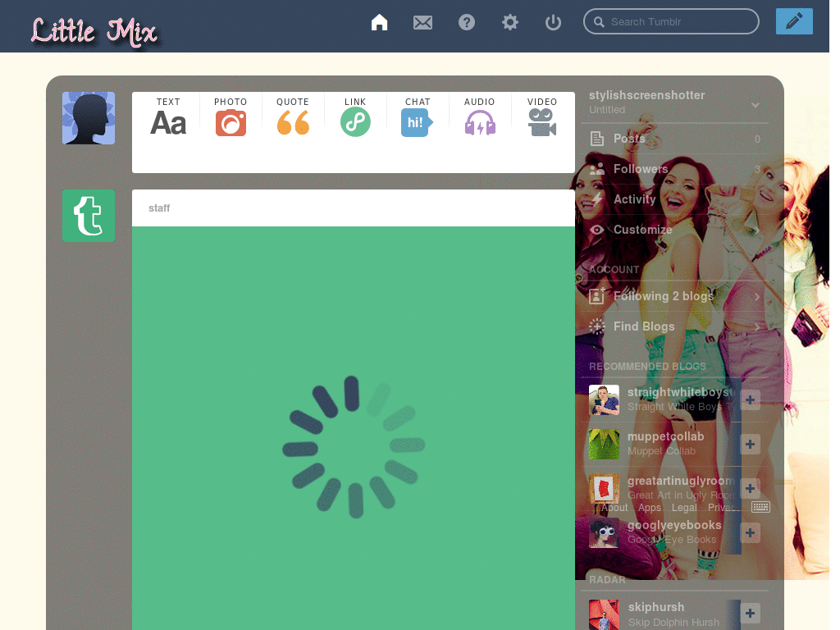Image resolution: width=840 pixels, height=630 pixels.
Task: Click the blue pencil compose button
Action: tap(794, 21)
